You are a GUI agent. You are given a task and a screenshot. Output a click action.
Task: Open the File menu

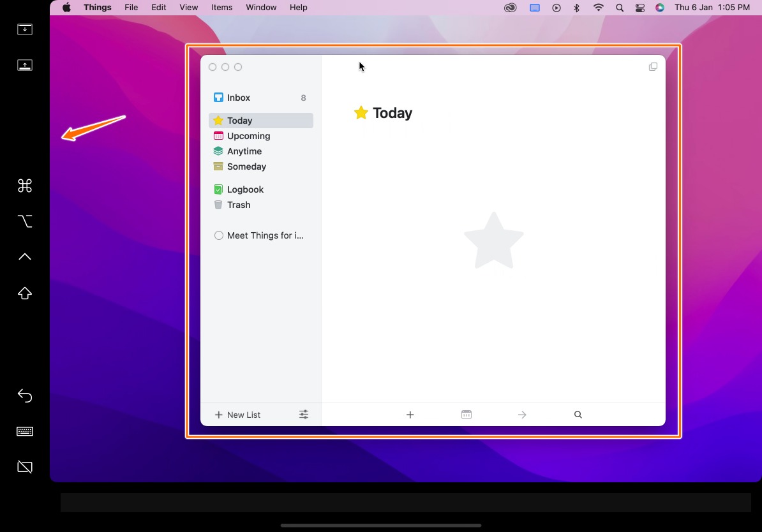click(131, 7)
